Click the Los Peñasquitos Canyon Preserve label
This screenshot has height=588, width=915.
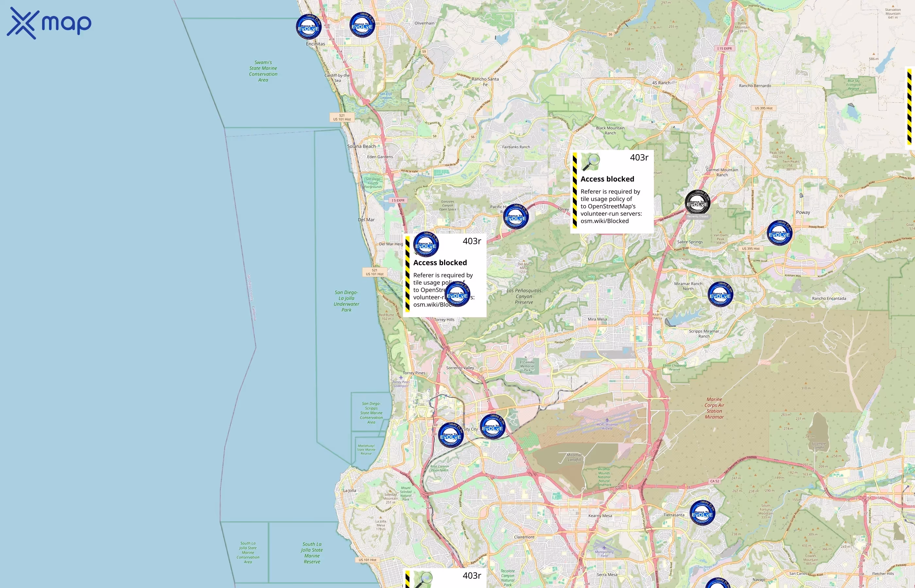[524, 296]
